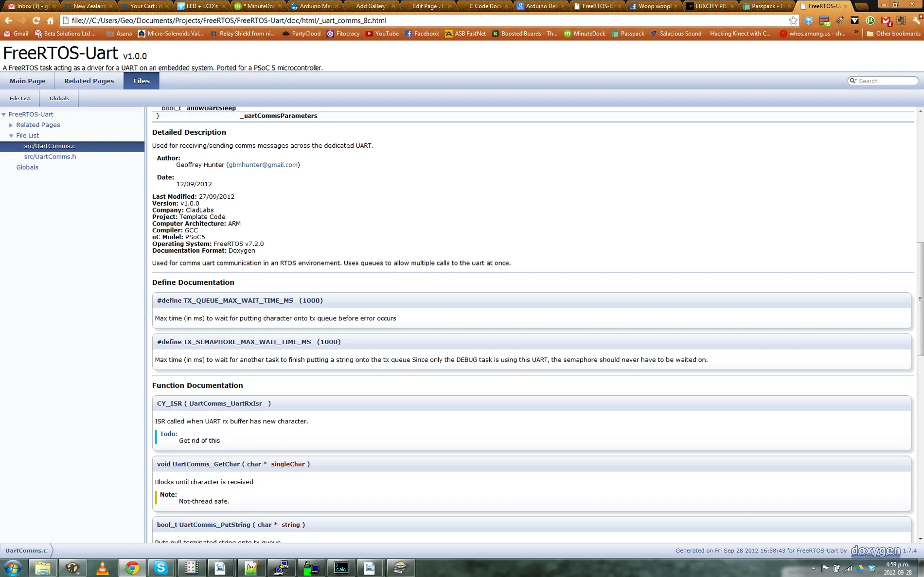Open src/UartComms.h in the tree
924x577 pixels.
click(x=50, y=157)
